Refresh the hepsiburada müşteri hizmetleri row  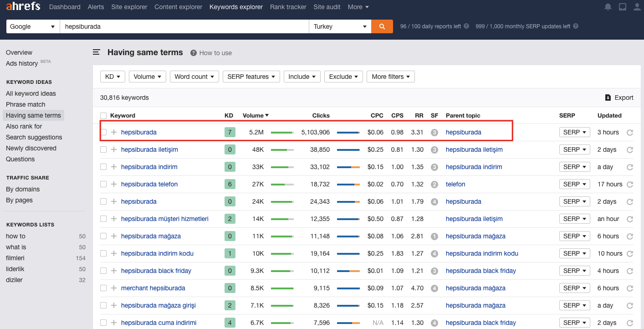(630, 219)
